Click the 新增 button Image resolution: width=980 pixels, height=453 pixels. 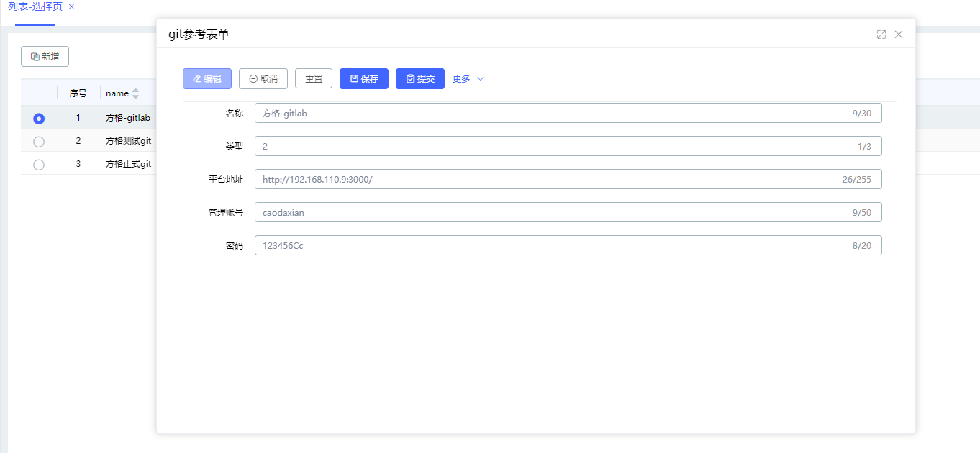[x=45, y=57]
